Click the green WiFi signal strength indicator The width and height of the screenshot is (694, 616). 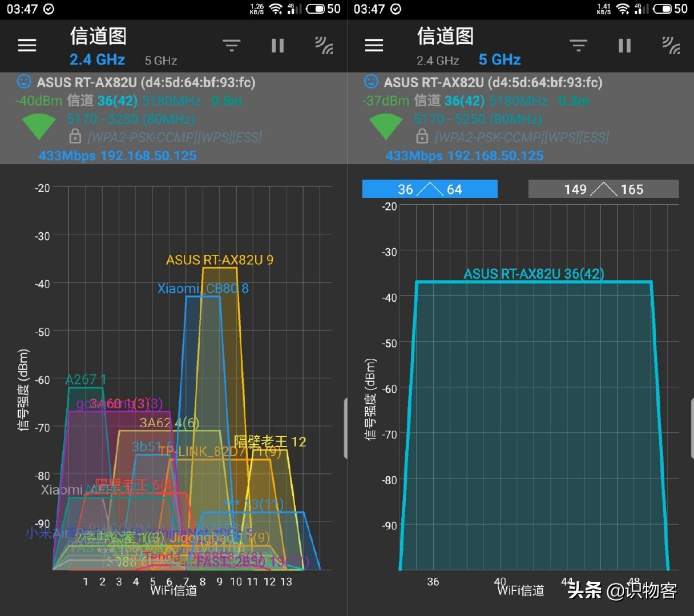tap(39, 127)
